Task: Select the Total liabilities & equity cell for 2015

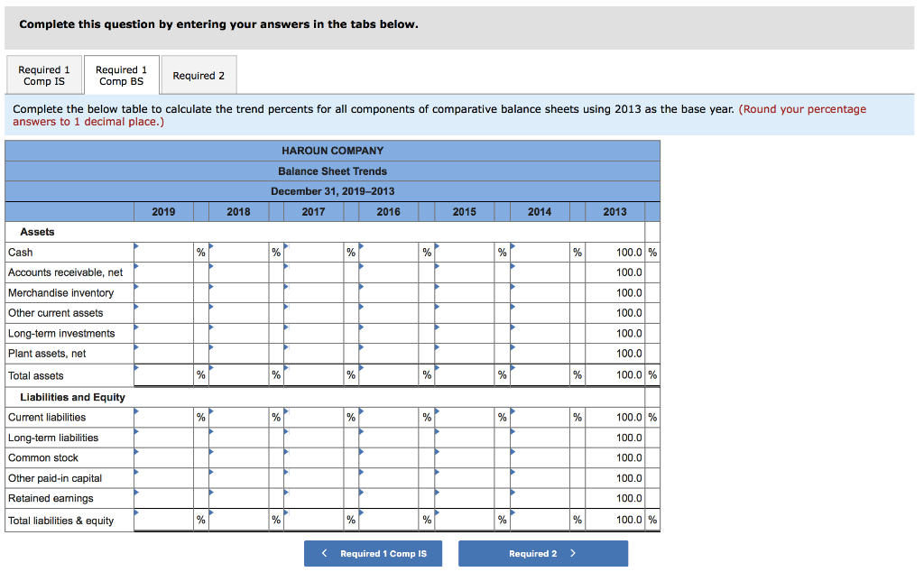Action: coord(463,520)
